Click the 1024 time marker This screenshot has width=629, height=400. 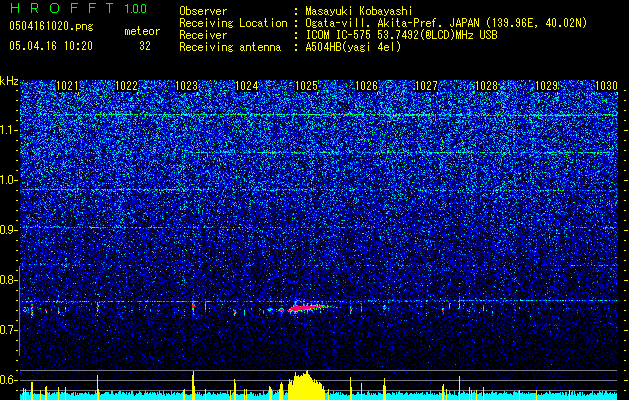pyautogui.click(x=246, y=86)
